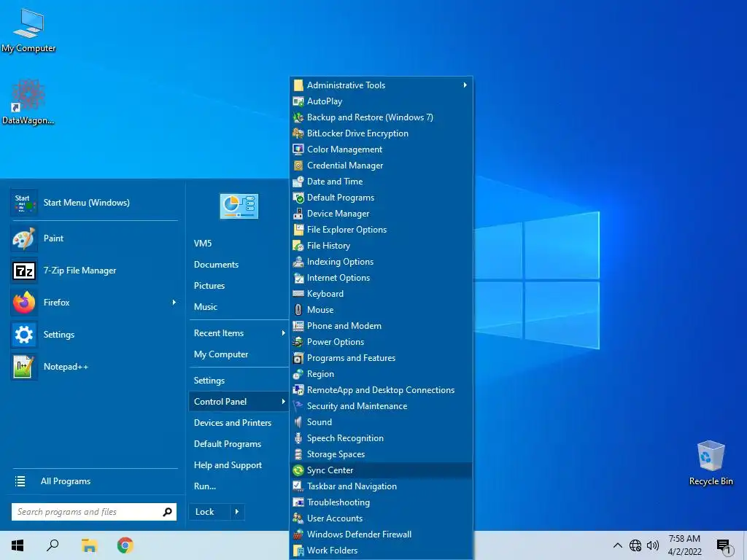Launch Chrome from the taskbar
Screen dimensions: 747x560
pos(125,545)
